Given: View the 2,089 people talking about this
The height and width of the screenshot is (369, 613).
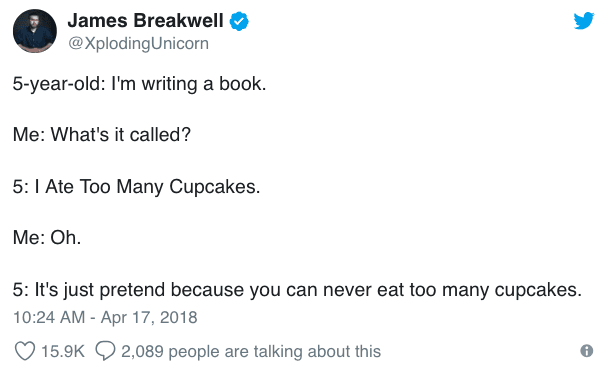Looking at the screenshot, I should [x=251, y=351].
